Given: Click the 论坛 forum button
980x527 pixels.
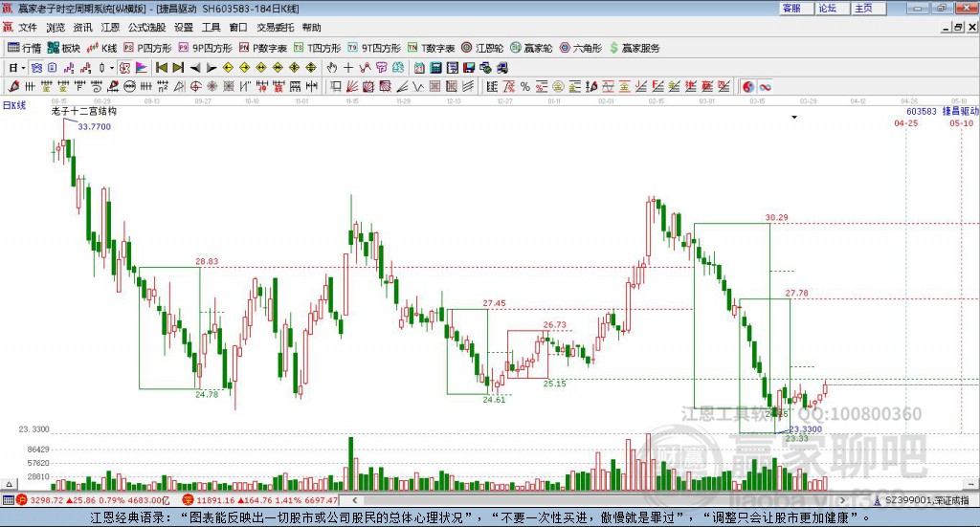Looking at the screenshot, I should (x=832, y=8).
